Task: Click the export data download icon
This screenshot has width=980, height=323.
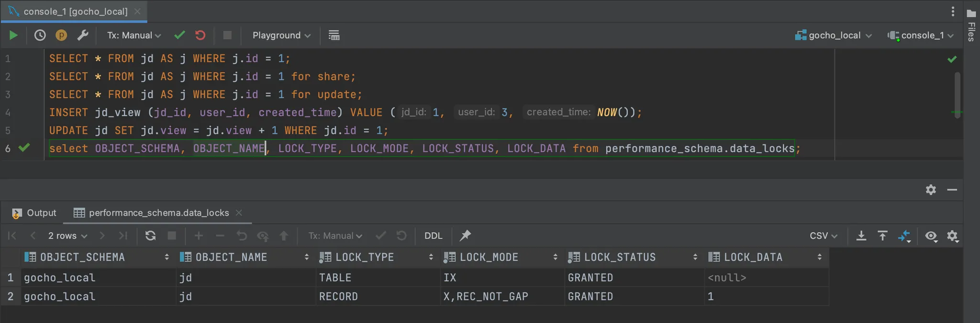Action: [x=861, y=235]
